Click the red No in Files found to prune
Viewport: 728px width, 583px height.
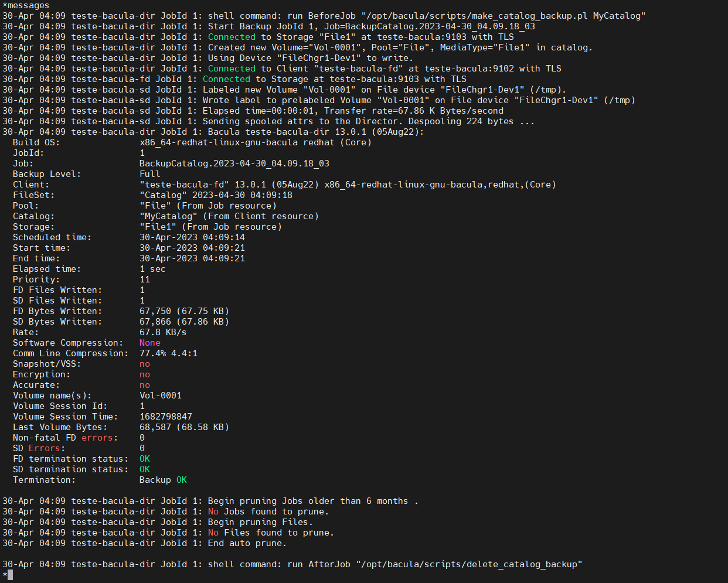coord(213,533)
